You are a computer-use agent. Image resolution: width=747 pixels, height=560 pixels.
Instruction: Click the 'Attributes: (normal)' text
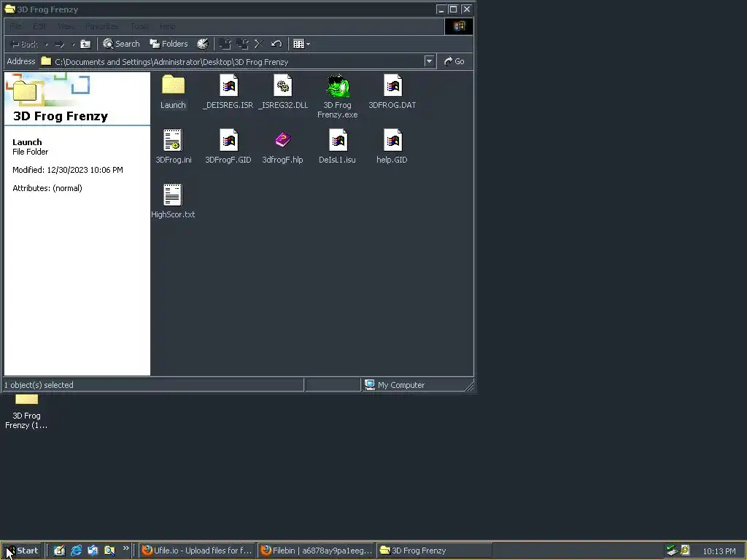pyautogui.click(x=47, y=188)
